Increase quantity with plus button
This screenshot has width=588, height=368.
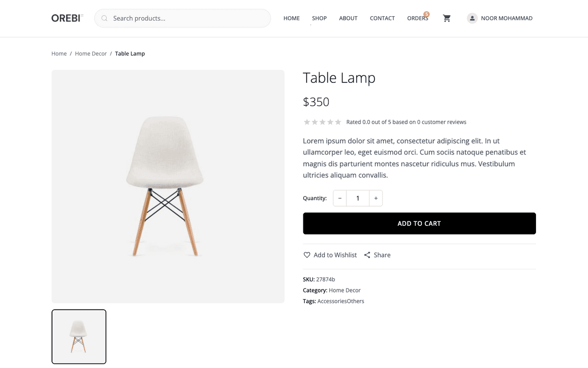click(376, 198)
